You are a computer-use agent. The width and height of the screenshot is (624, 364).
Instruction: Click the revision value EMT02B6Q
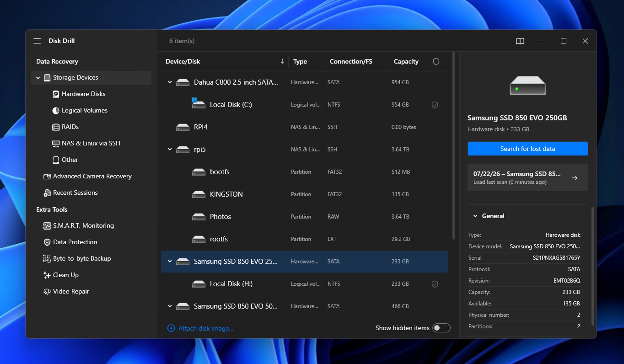coord(567,281)
